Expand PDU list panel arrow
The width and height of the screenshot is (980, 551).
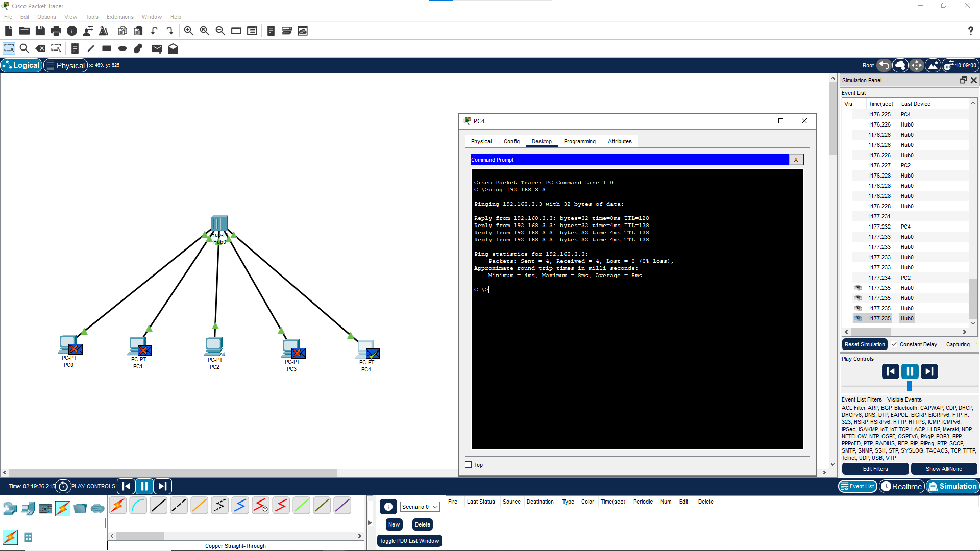[370, 523]
